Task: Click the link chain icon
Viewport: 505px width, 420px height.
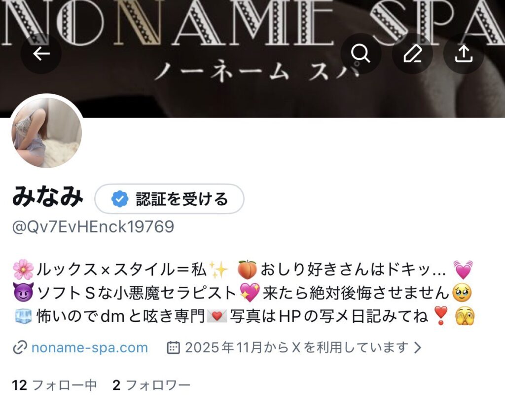Action: click(20, 348)
